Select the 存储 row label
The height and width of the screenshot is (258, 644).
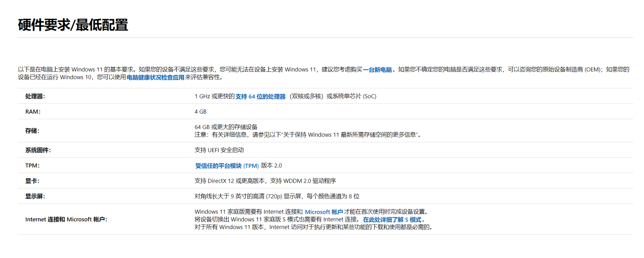[31, 130]
